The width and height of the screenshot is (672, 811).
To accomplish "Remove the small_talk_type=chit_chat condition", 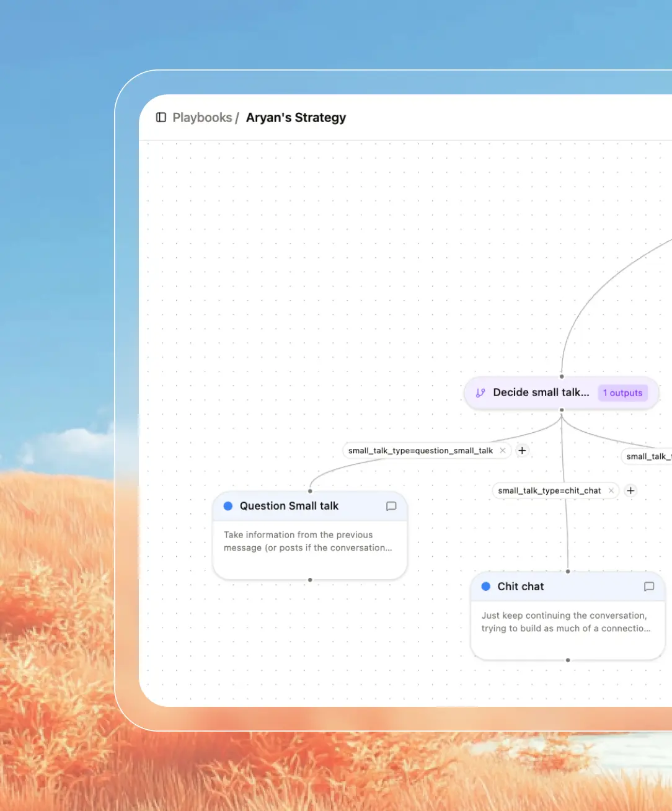I will click(611, 490).
